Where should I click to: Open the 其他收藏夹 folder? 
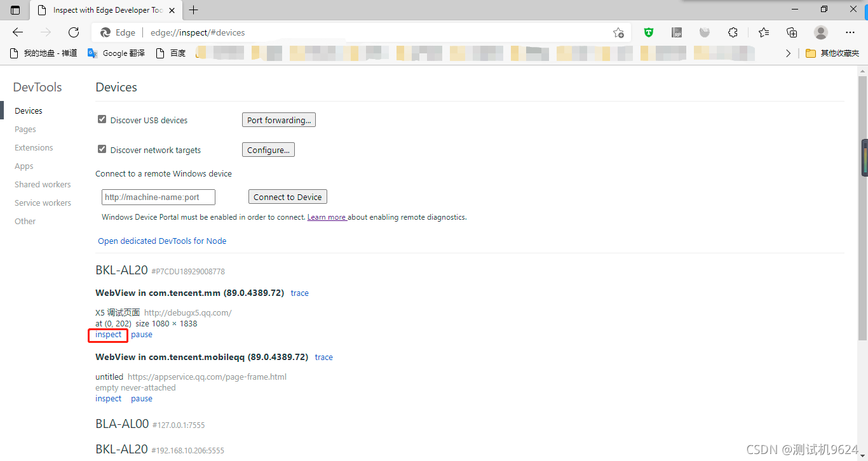pyautogui.click(x=832, y=53)
